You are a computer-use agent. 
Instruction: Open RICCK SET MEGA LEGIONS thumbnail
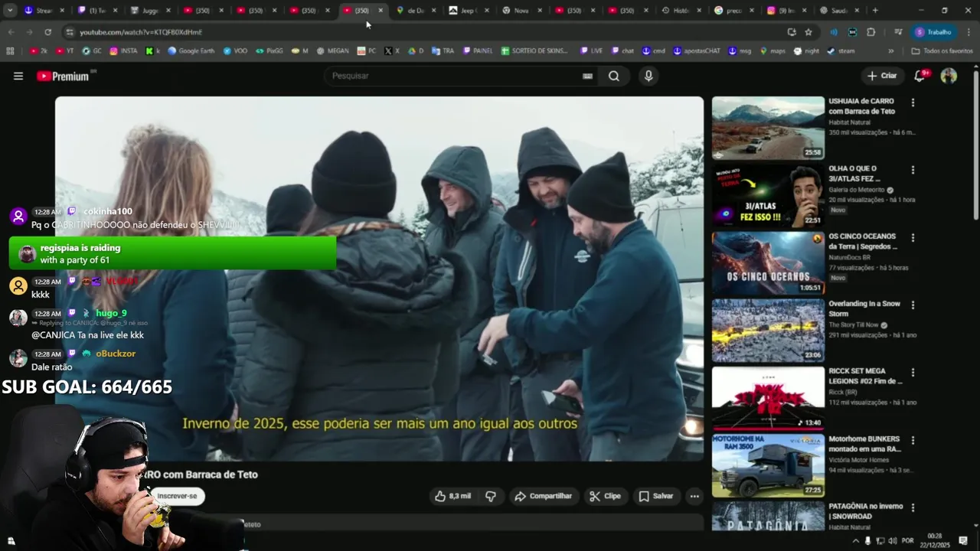coord(768,399)
